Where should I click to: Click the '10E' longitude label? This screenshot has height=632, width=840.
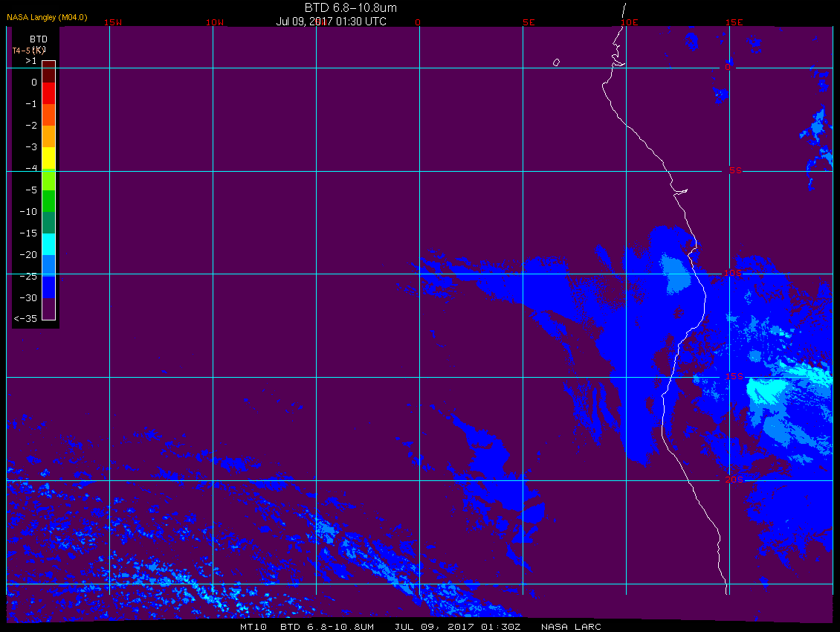click(630, 22)
